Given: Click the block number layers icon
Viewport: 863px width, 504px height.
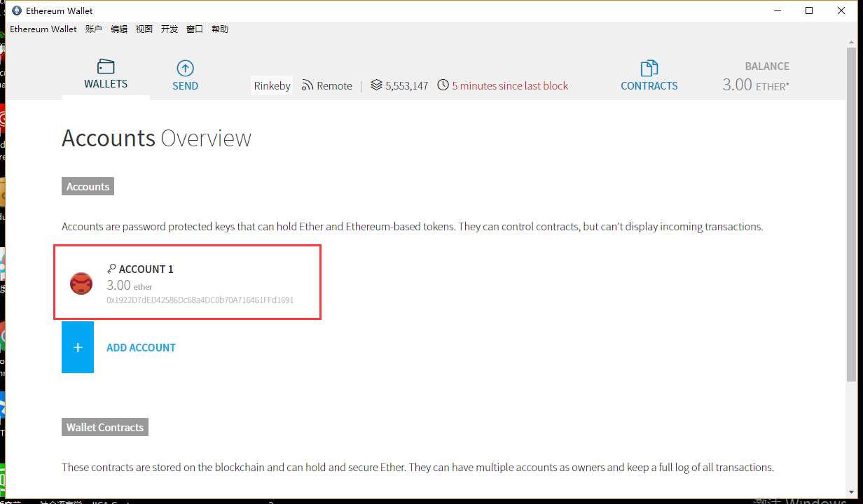Looking at the screenshot, I should tap(377, 85).
